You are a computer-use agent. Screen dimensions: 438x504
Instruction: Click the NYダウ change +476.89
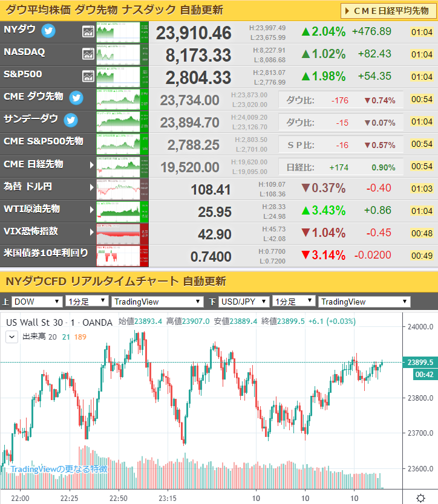point(371,31)
